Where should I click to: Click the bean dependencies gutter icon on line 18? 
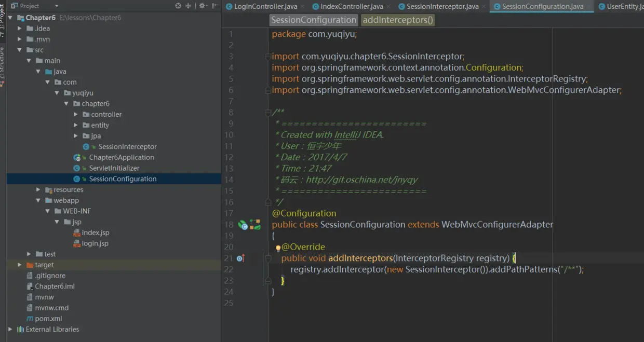[255, 225]
